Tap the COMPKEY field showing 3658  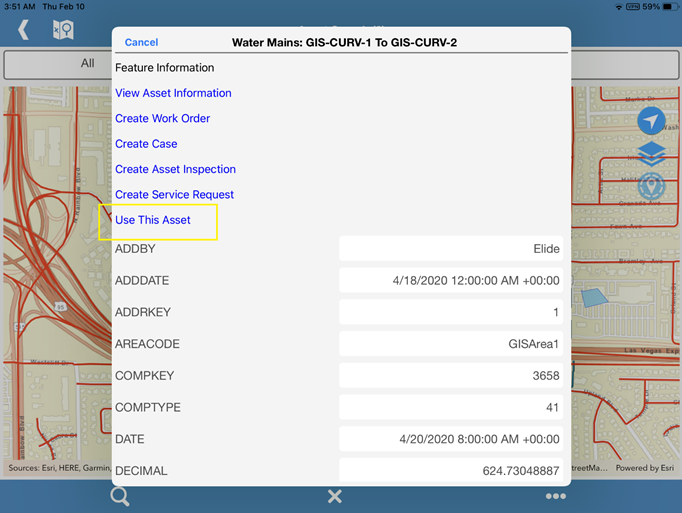pos(451,376)
